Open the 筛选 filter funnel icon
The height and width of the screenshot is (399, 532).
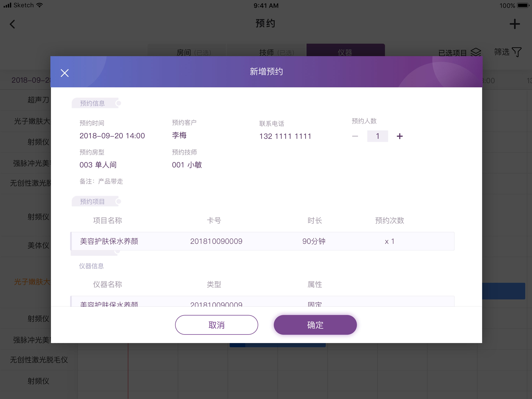point(516,52)
